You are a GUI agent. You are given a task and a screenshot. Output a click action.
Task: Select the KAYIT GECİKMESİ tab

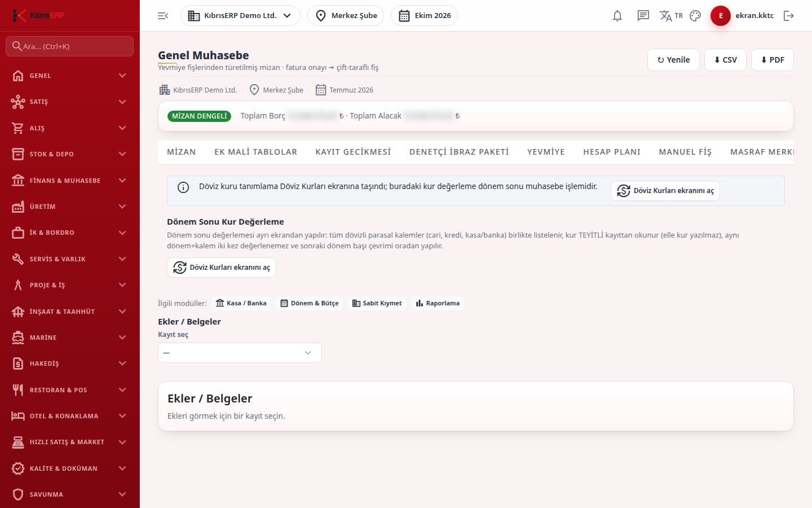coord(353,152)
